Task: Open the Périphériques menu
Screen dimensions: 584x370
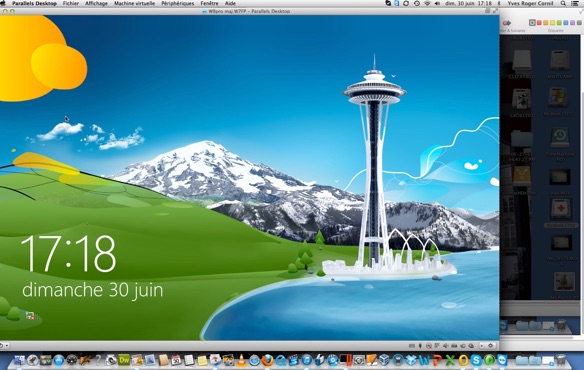Action: coord(178,3)
